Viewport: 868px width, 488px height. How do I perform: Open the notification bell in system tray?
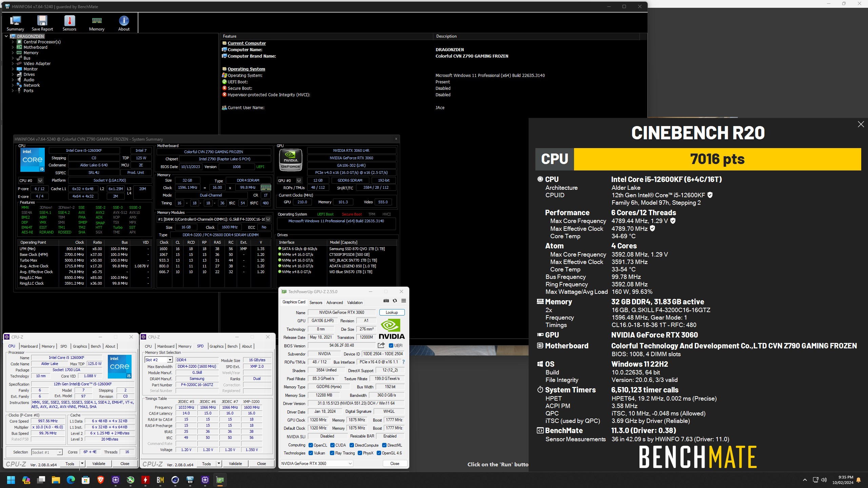[x=859, y=480]
